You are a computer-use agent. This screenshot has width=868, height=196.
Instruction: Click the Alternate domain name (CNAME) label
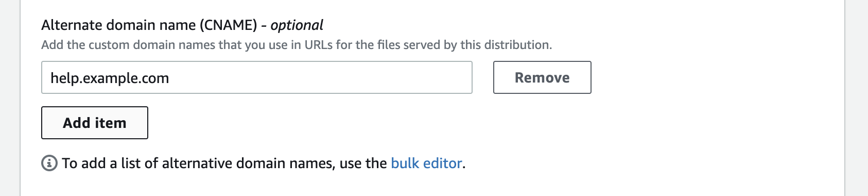click(149, 25)
